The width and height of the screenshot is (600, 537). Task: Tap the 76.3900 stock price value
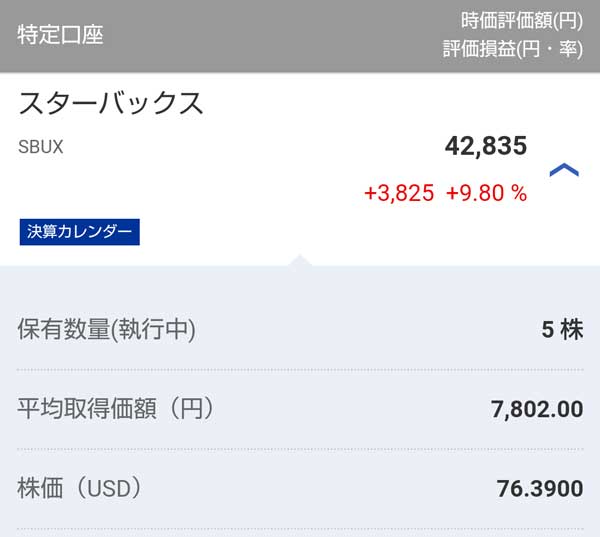tap(539, 489)
